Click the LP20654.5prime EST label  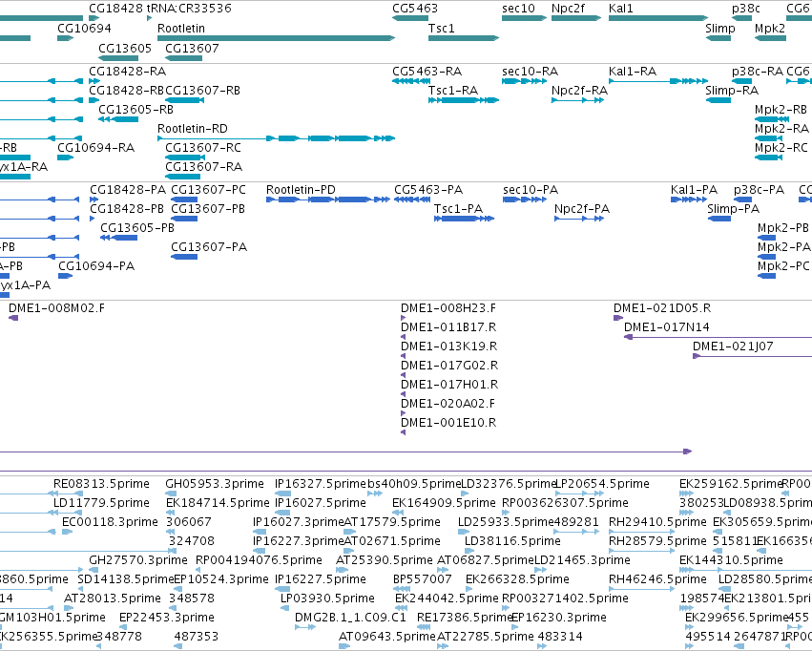pyautogui.click(x=602, y=484)
